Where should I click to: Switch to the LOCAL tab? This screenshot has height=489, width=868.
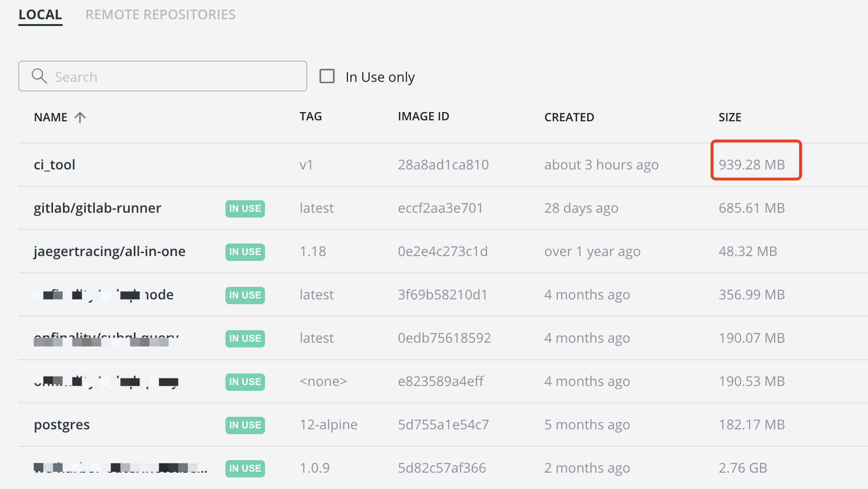tap(40, 15)
